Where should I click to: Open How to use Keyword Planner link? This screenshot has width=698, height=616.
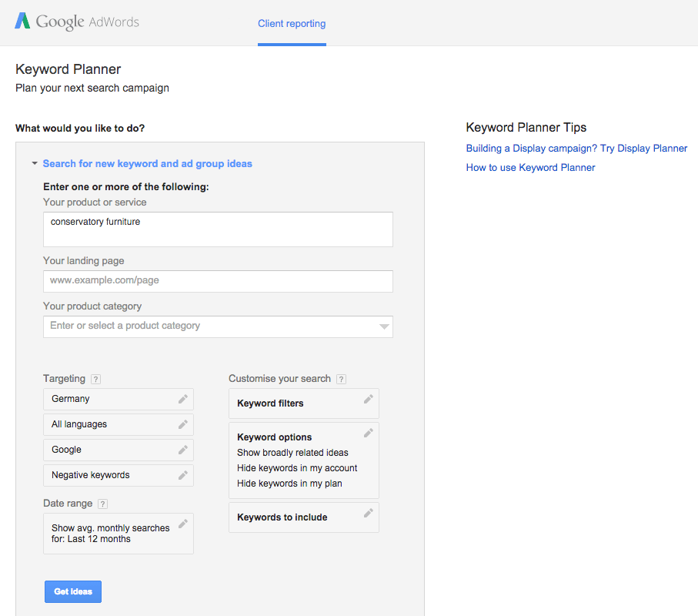[x=531, y=167]
